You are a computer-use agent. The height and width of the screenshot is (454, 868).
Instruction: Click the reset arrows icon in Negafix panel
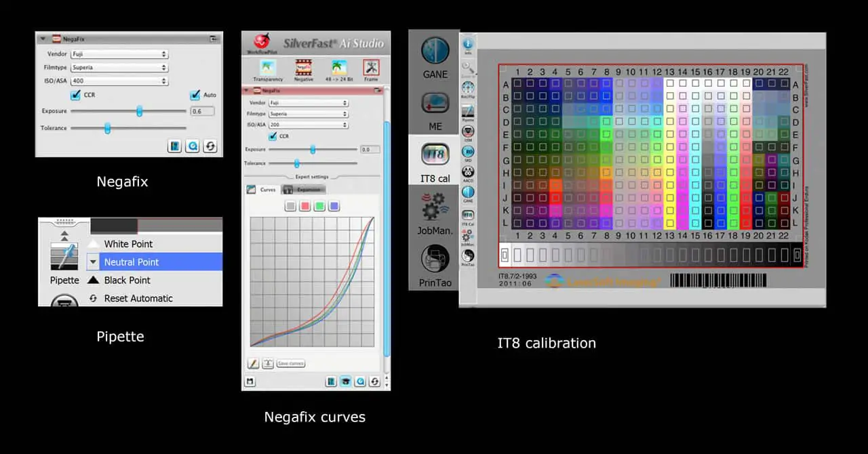210,146
